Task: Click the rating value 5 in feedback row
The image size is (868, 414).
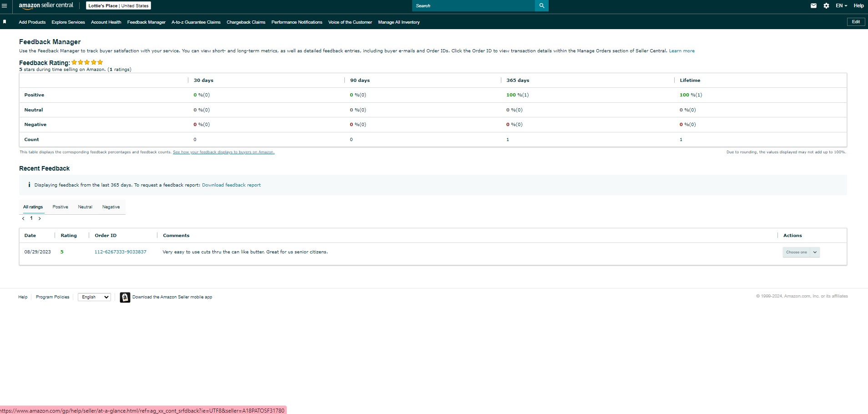Action: click(62, 252)
